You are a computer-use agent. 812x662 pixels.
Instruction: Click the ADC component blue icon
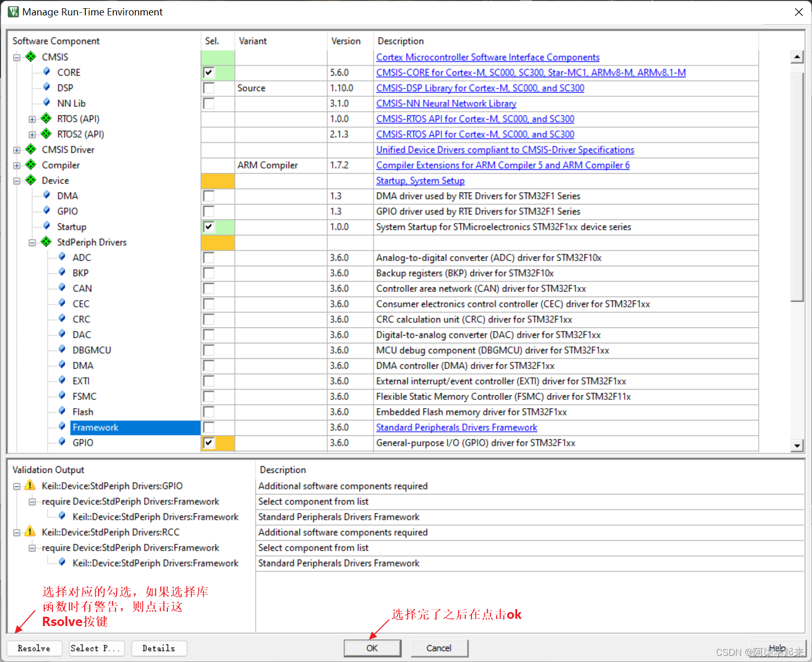point(62,256)
